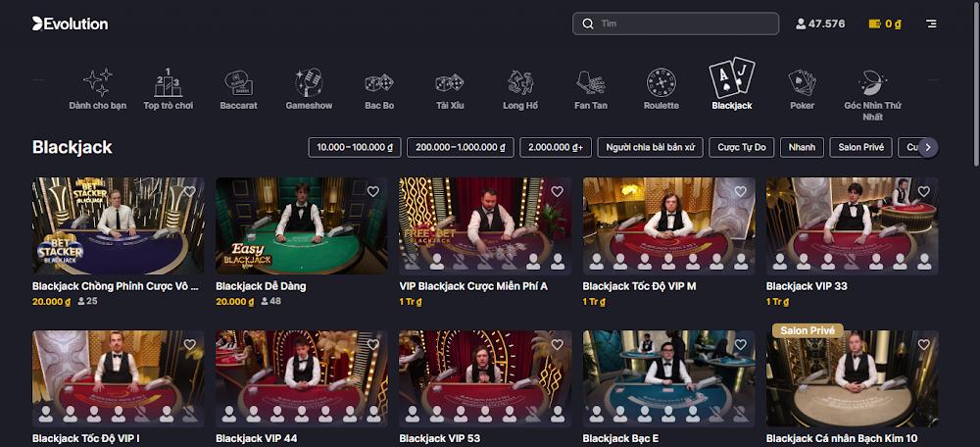Image resolution: width=980 pixels, height=447 pixels.
Task: Click the Salon Privé badge on card
Action: coord(808,330)
